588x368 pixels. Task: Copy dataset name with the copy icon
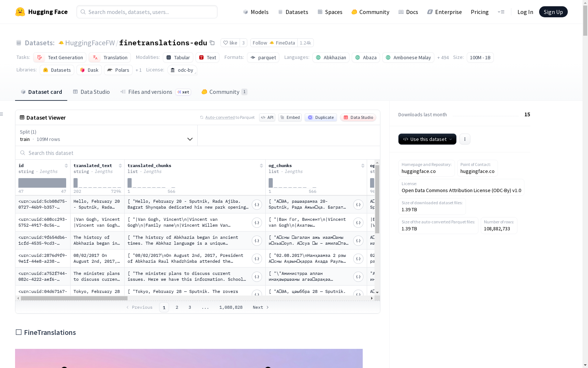[x=212, y=43]
